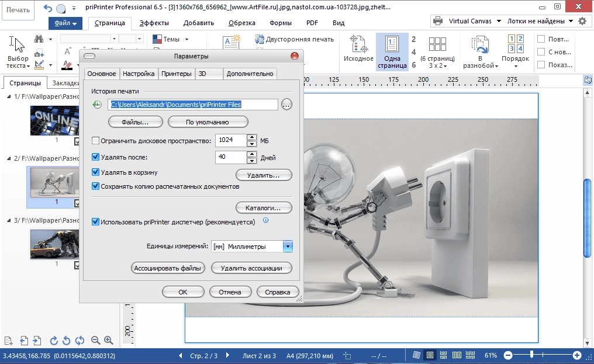Click the rotate counterclockwise icon
This screenshot has height=364, width=594.
(66, 341)
